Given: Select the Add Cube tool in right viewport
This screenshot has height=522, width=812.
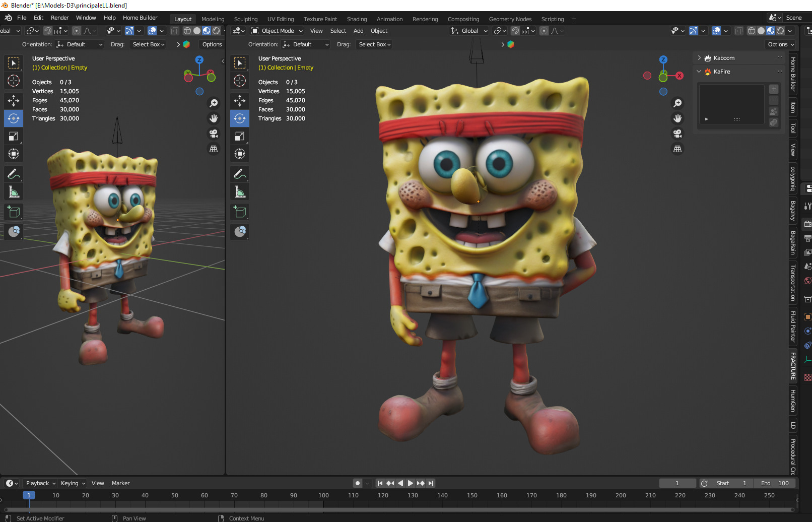Looking at the screenshot, I should [x=240, y=212].
